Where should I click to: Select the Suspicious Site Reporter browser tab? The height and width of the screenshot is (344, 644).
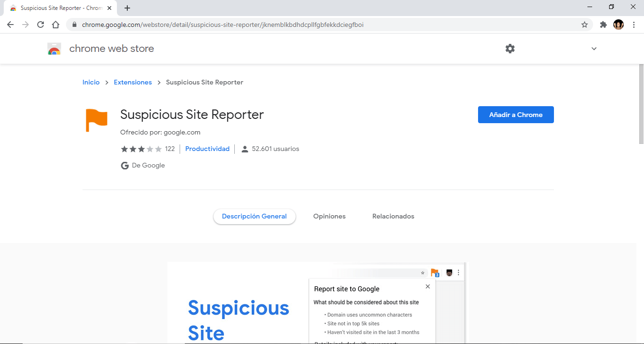pos(60,8)
